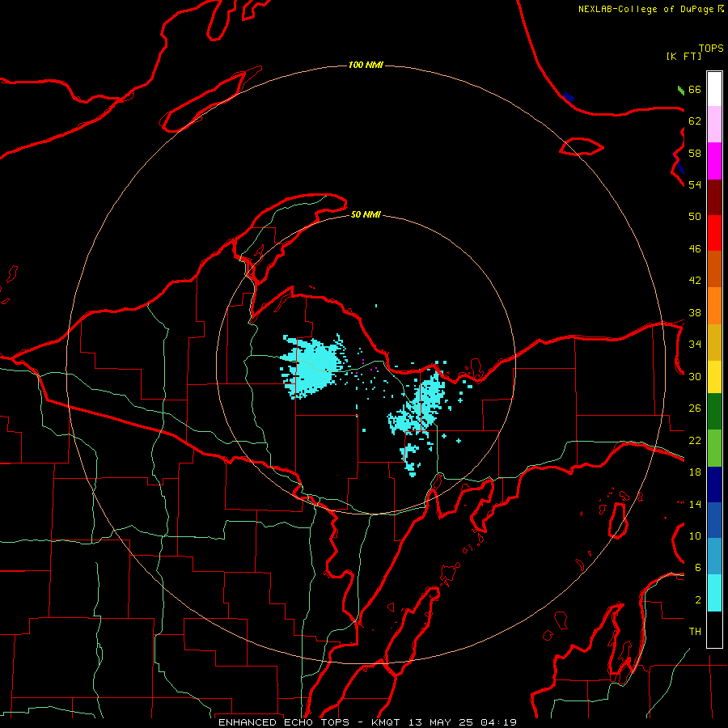Click the KMQT station identifier in footer
728x728 pixels.
pyautogui.click(x=385, y=722)
